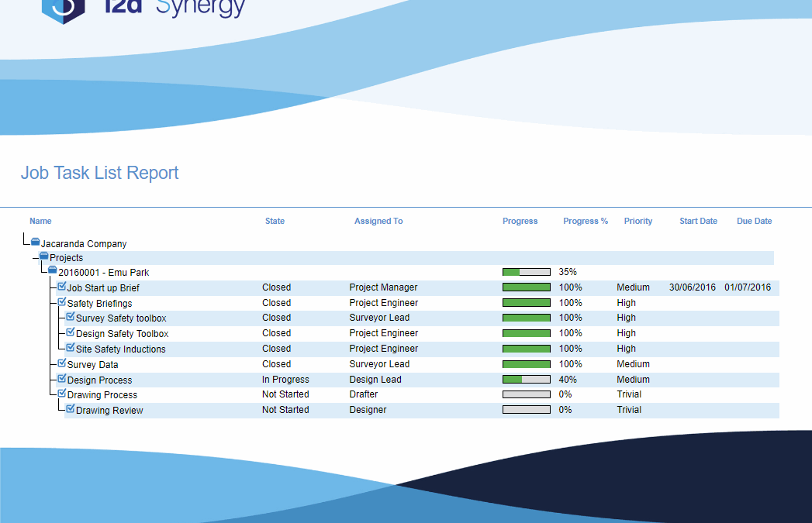Screen dimensions: 812x523
Task: Click the Job Start up Brief progress bar
Action: tap(526, 287)
